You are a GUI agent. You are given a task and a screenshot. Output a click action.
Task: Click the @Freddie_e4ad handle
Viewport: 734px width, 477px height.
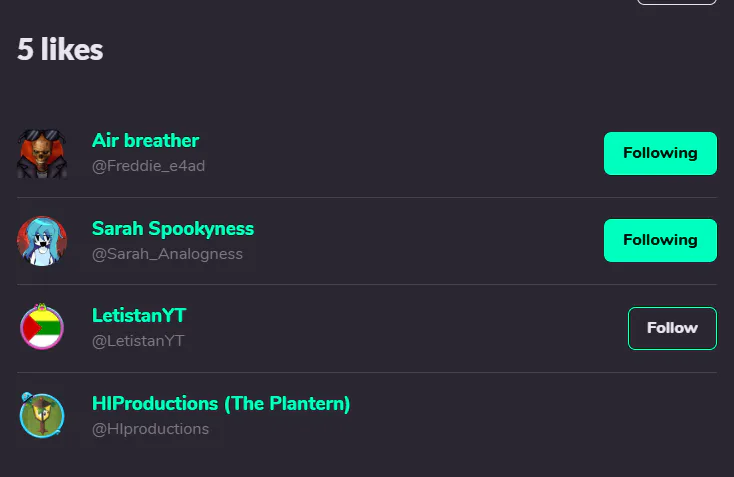pyautogui.click(x=148, y=166)
